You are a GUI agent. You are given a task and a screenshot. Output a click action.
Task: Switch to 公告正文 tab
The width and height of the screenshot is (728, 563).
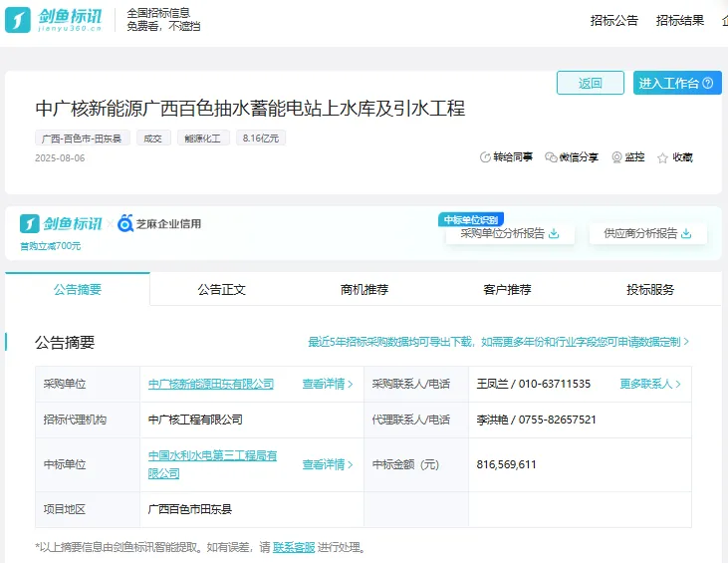221,290
